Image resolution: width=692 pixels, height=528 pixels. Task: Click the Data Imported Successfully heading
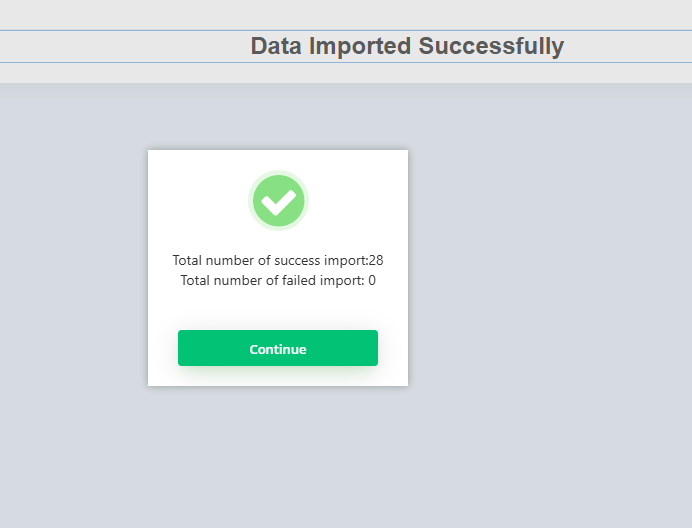[x=407, y=46]
